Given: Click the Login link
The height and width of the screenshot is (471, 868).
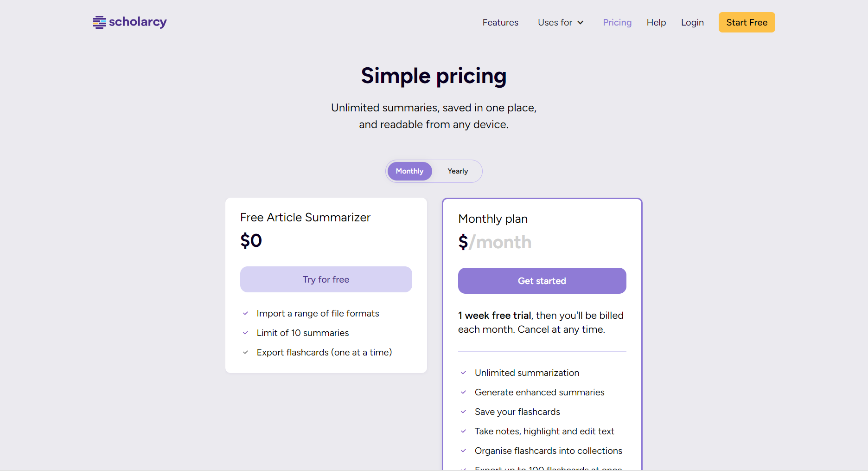Looking at the screenshot, I should [x=692, y=22].
